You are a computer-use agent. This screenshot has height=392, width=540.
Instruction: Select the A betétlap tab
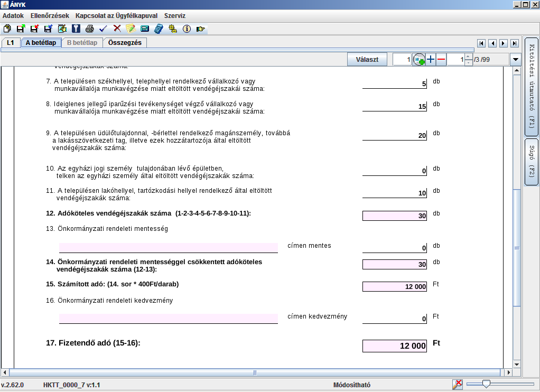pos(41,43)
